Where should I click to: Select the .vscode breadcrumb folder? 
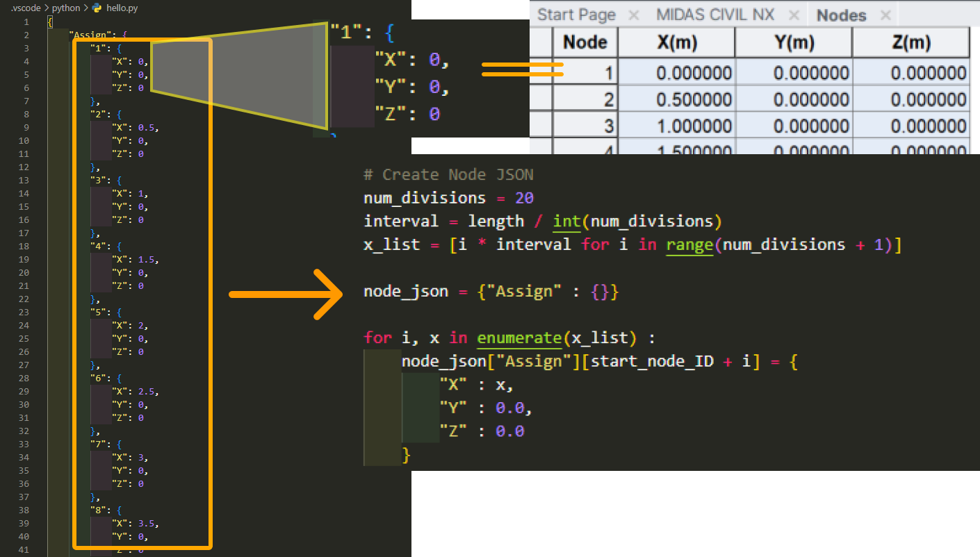tap(25, 8)
